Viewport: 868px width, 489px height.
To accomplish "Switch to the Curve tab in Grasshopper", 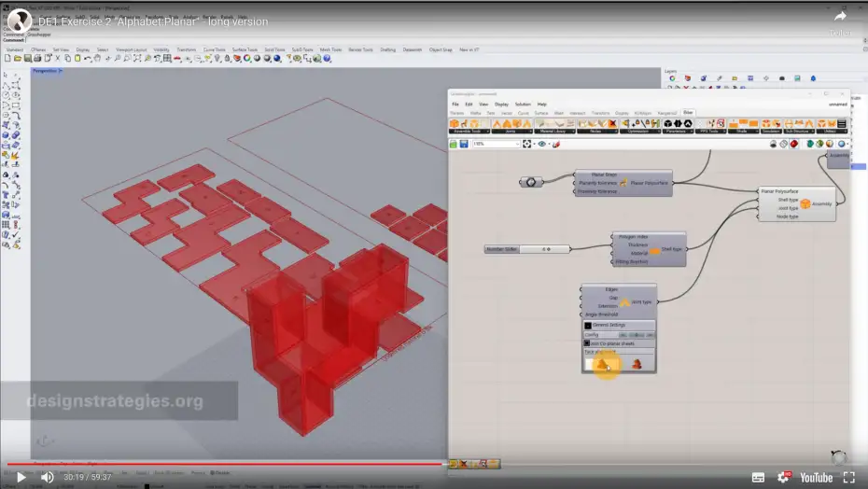I will (x=523, y=113).
